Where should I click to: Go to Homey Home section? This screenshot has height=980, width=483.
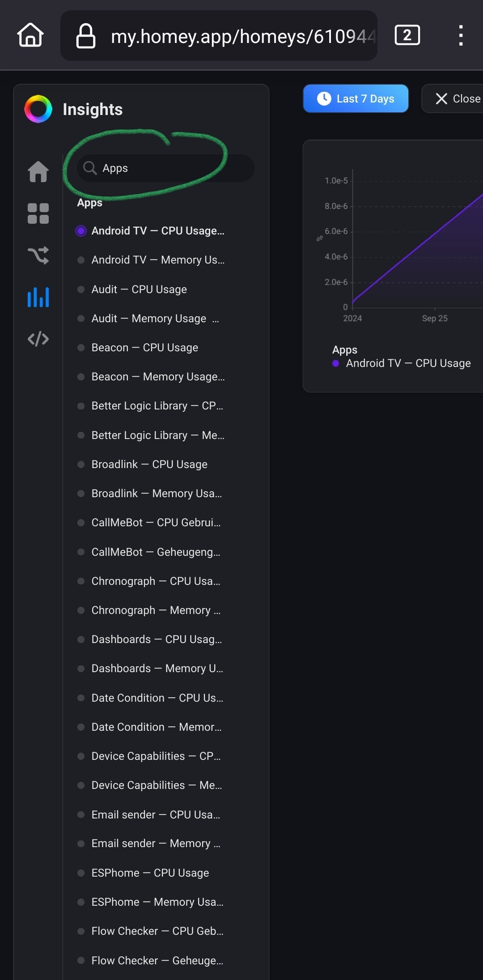pos(38,172)
